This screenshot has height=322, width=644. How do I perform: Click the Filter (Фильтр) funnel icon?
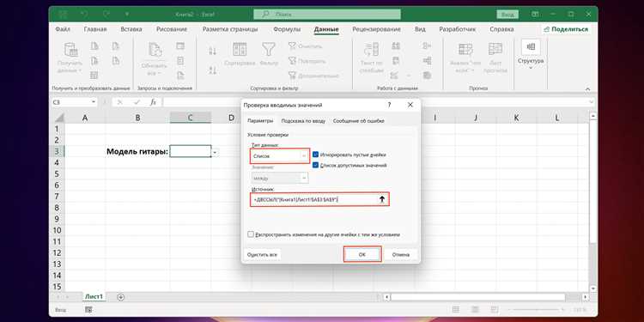click(x=269, y=49)
